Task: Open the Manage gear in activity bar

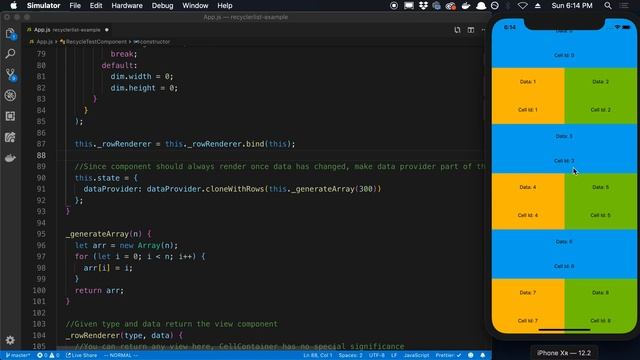Action: (x=11, y=340)
